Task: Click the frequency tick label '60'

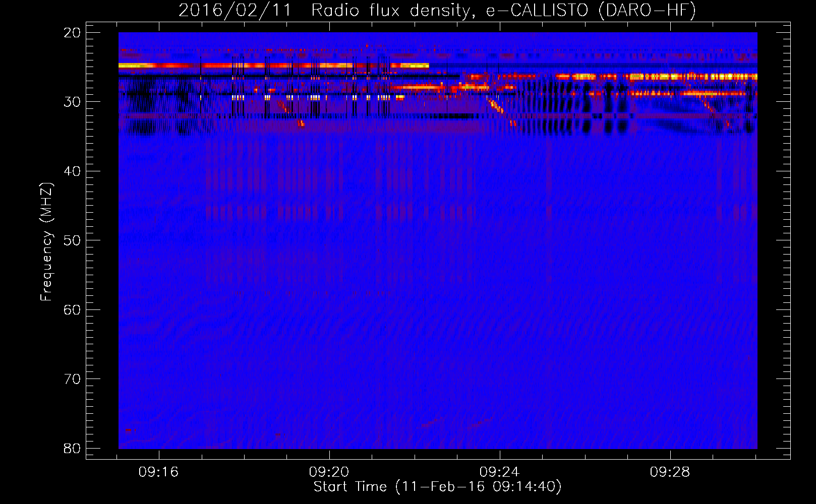Action: coord(72,310)
